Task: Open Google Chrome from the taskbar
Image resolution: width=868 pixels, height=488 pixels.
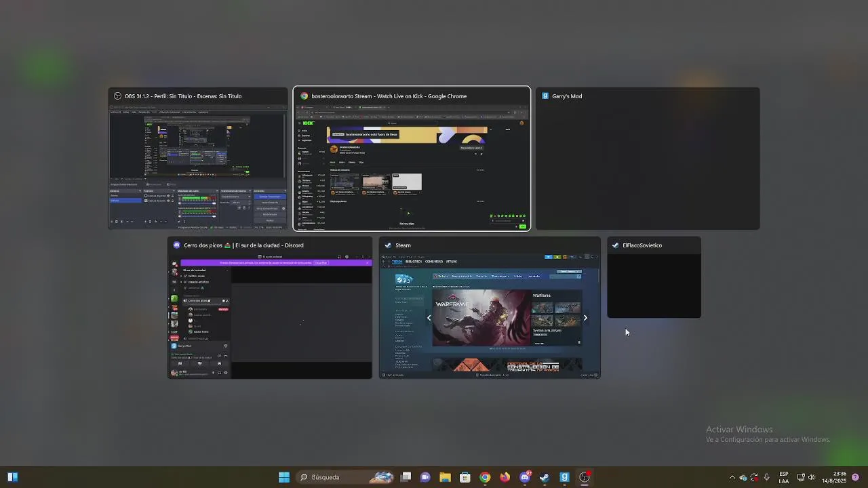Action: 485,477
